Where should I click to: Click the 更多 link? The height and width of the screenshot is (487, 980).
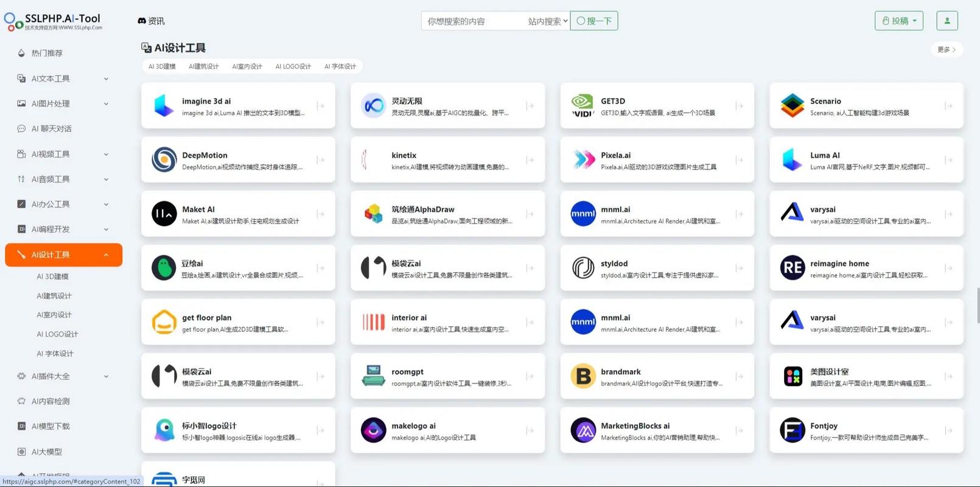[947, 49]
